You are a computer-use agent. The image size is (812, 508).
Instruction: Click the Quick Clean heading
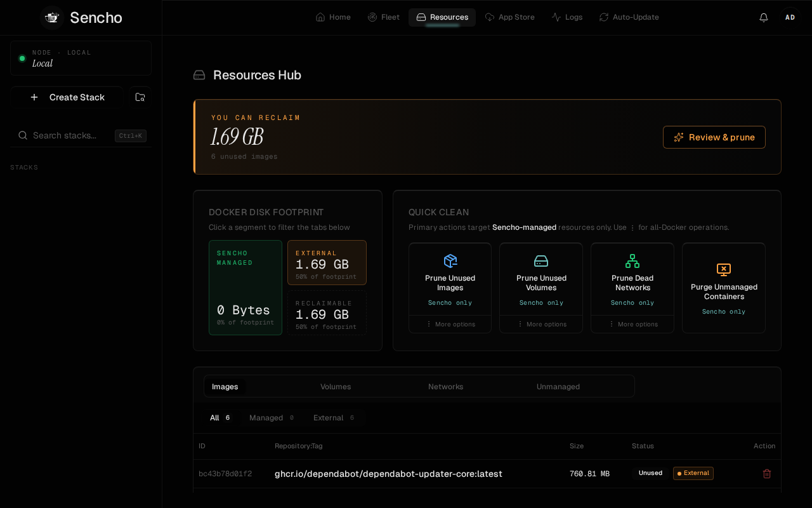(439, 212)
